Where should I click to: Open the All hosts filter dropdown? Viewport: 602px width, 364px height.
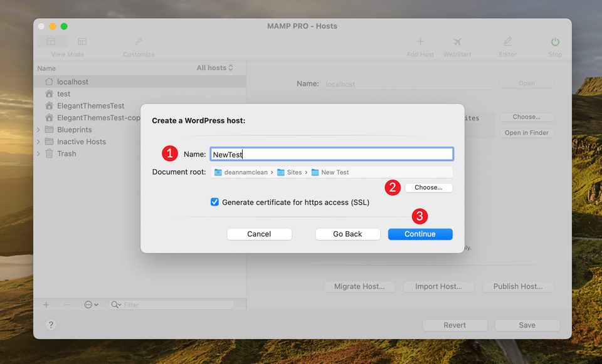point(214,68)
